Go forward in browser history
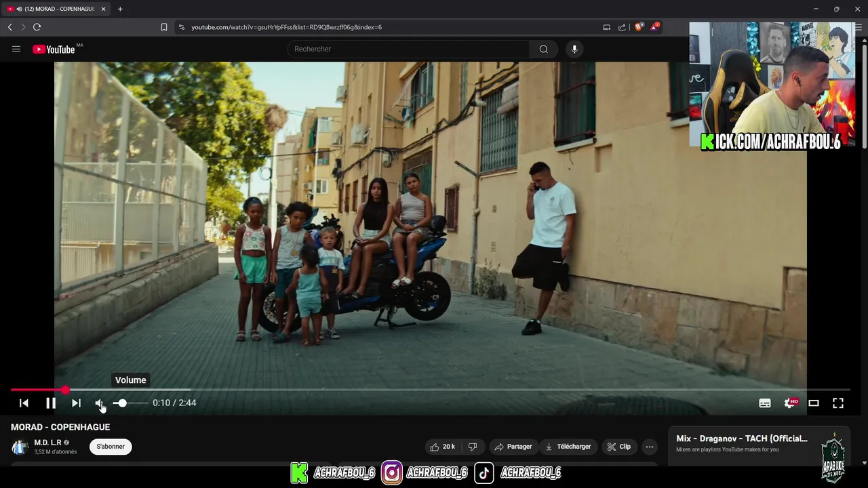Viewport: 868px width, 488px height. [23, 27]
